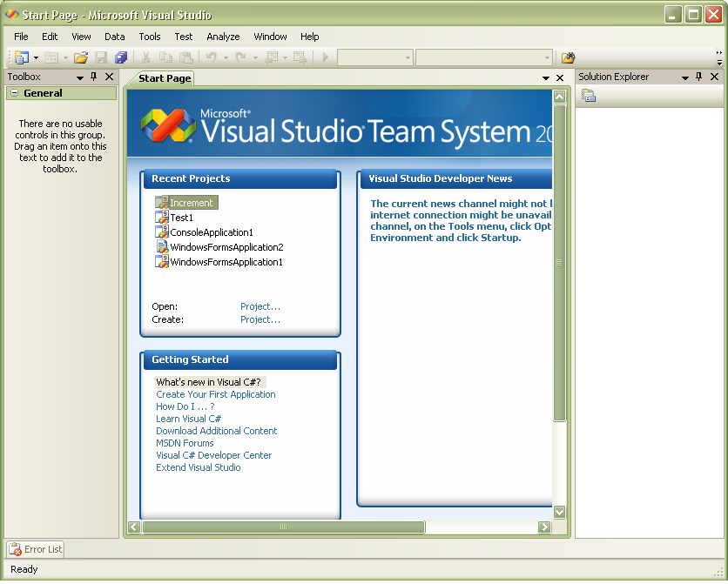Open the Toolbox window position dropdown
The width and height of the screenshot is (728, 584).
pos(80,77)
